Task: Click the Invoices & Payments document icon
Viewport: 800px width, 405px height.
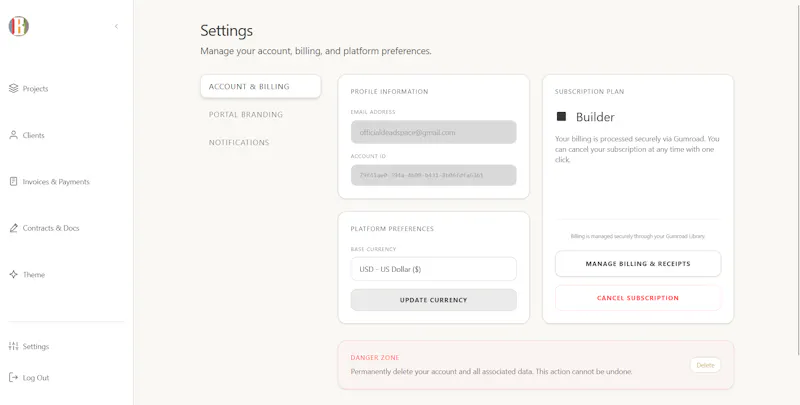Action: (13, 182)
